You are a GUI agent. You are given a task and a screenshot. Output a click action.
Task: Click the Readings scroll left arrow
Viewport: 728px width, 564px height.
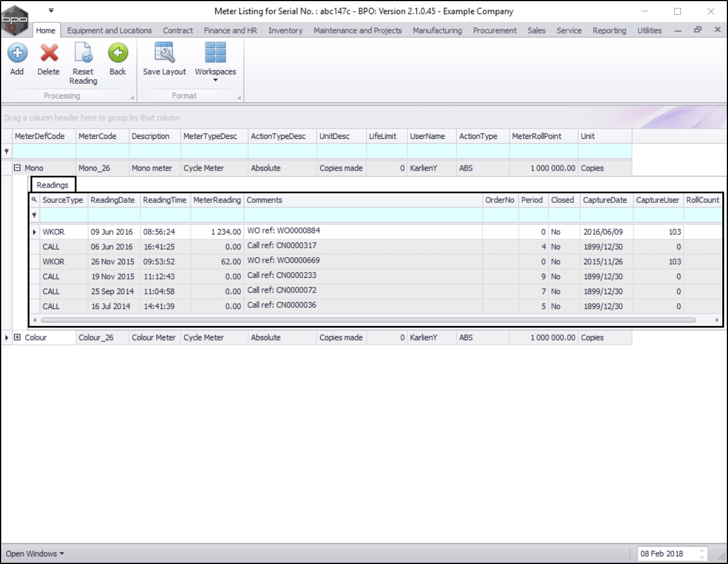point(35,320)
